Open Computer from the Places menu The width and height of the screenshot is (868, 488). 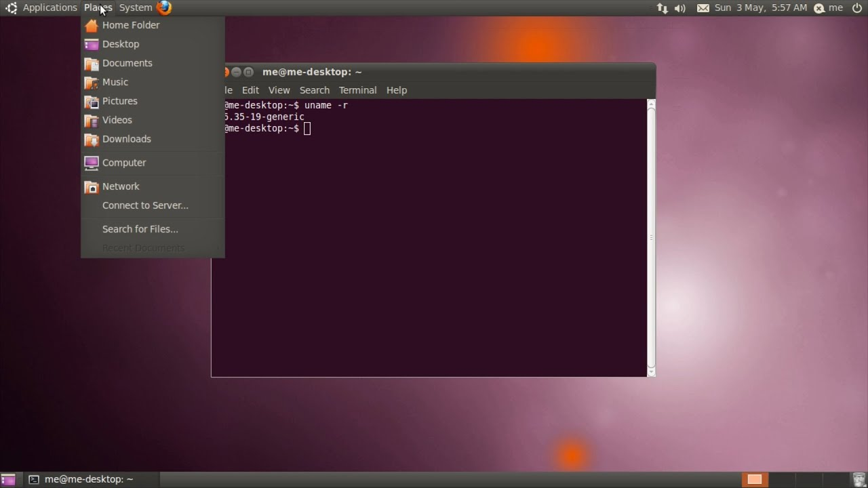[x=153, y=163]
